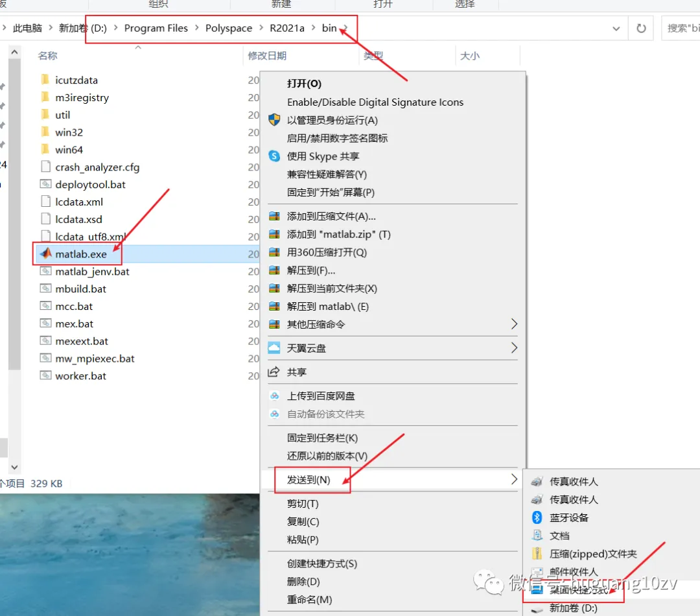Select 重命名(M) from context menu
The height and width of the screenshot is (616, 700).
pos(309,599)
